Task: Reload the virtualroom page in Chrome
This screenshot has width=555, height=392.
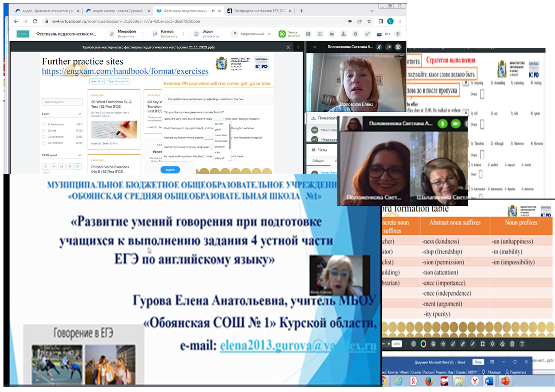Action: [x=35, y=21]
